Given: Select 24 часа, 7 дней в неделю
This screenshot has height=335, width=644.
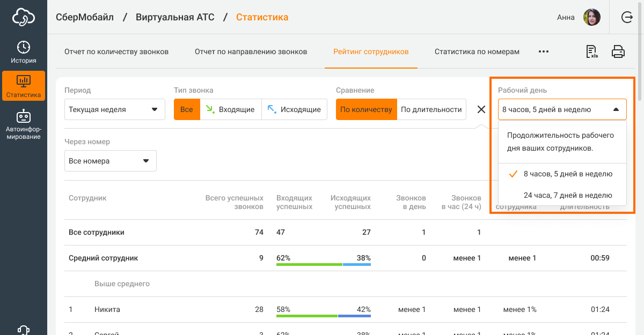Looking at the screenshot, I should coord(567,195).
